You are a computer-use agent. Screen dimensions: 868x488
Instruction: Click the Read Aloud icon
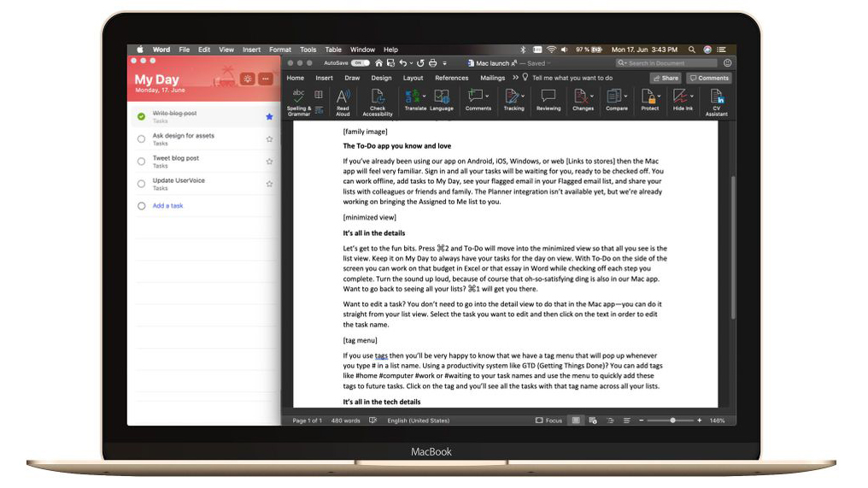click(x=343, y=97)
